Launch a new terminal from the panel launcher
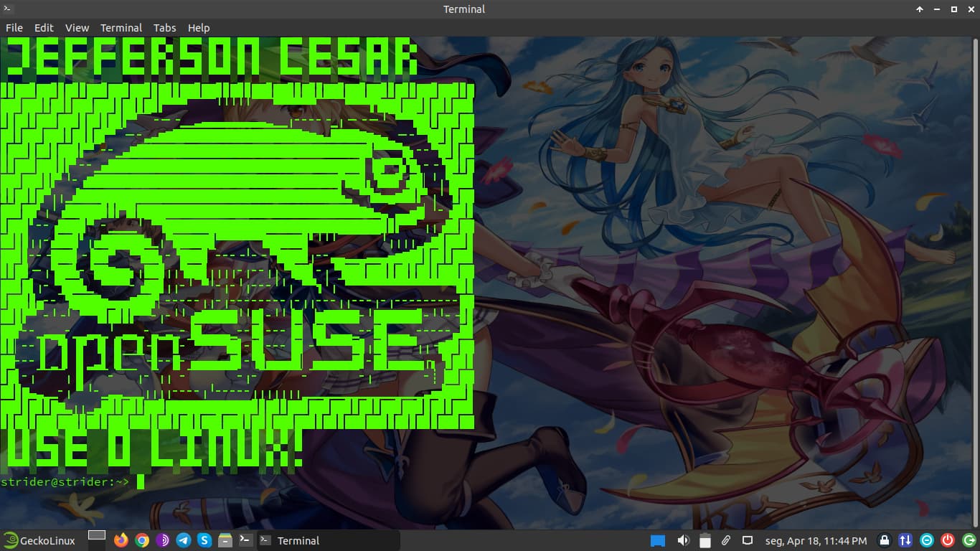 pos(245,540)
